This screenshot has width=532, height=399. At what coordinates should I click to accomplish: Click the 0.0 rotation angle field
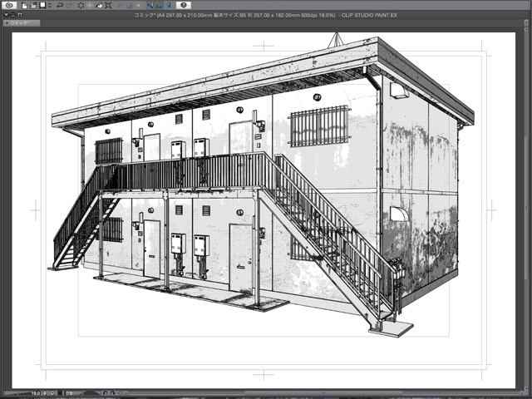69,393
